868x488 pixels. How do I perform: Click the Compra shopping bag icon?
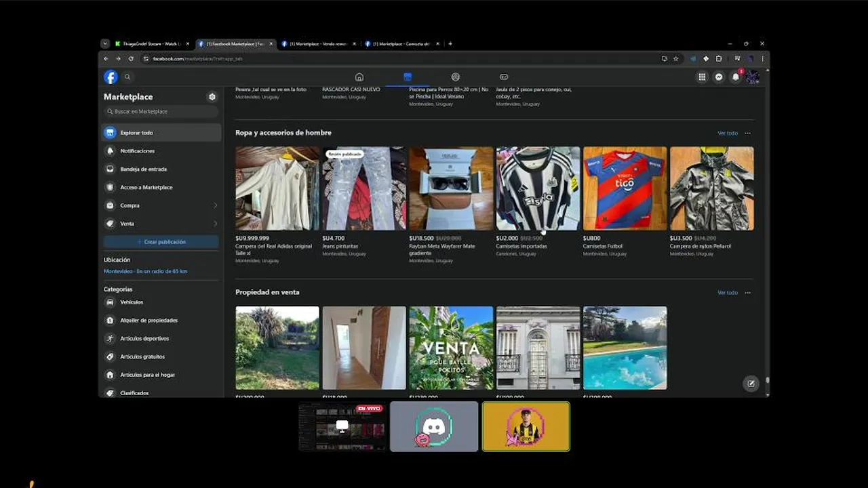111,205
